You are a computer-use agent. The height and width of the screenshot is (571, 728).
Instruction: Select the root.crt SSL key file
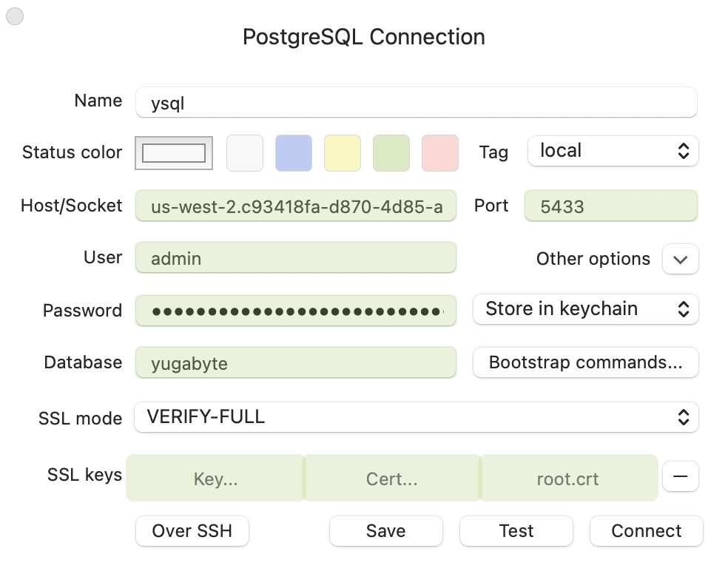tap(568, 478)
